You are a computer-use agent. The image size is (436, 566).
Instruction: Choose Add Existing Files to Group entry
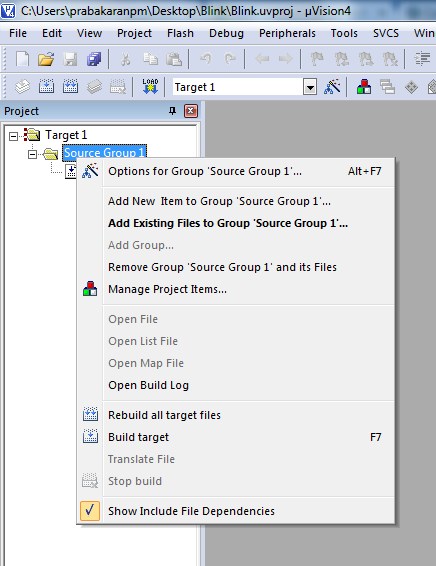236,223
